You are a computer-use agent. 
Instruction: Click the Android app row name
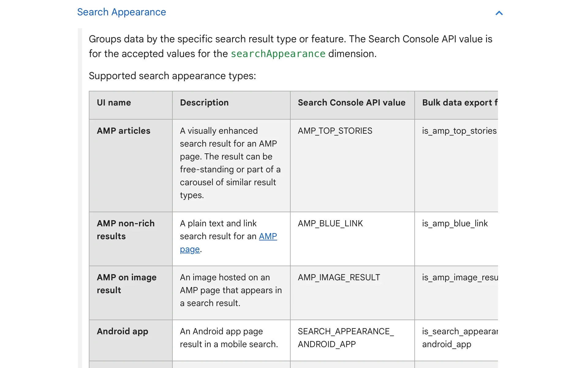click(x=122, y=331)
